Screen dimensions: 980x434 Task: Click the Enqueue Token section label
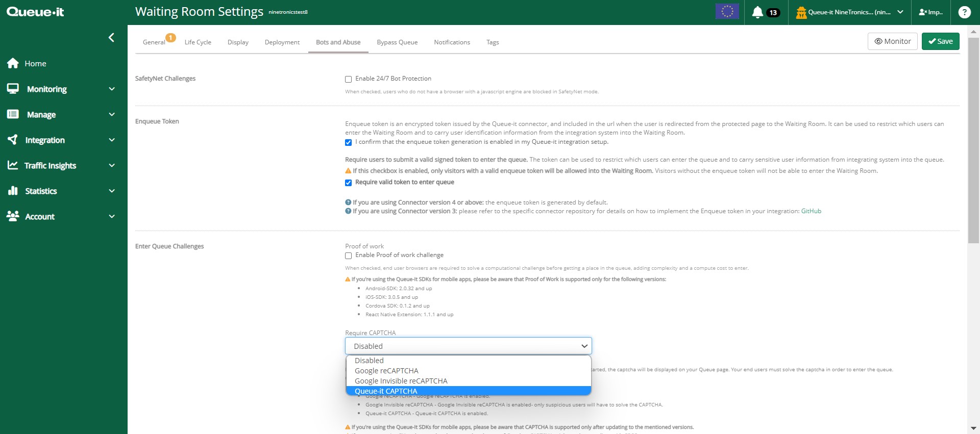pyautogui.click(x=157, y=121)
